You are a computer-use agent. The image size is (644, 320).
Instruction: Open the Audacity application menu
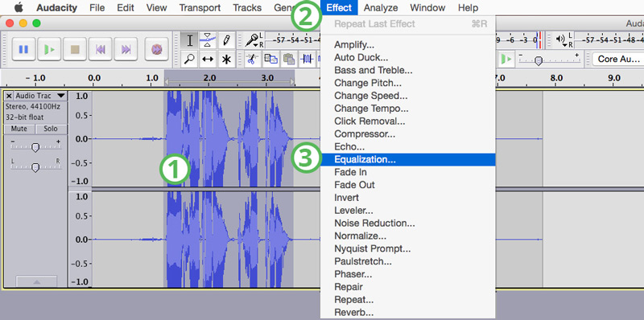pyautogui.click(x=56, y=8)
